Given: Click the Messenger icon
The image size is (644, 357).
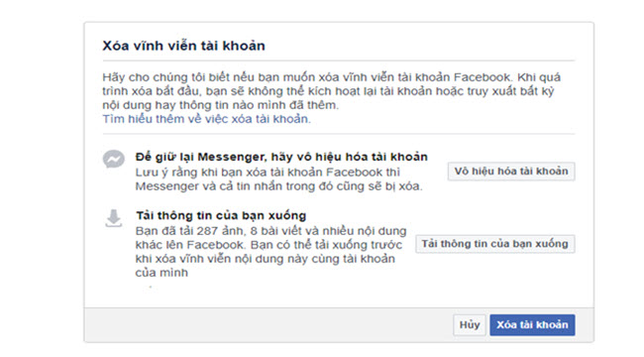Looking at the screenshot, I should pos(114,159).
